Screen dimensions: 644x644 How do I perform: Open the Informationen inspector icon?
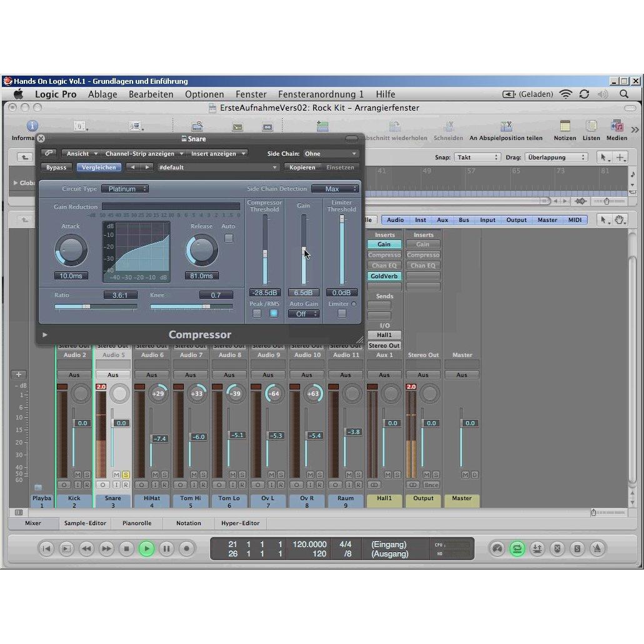[x=32, y=126]
